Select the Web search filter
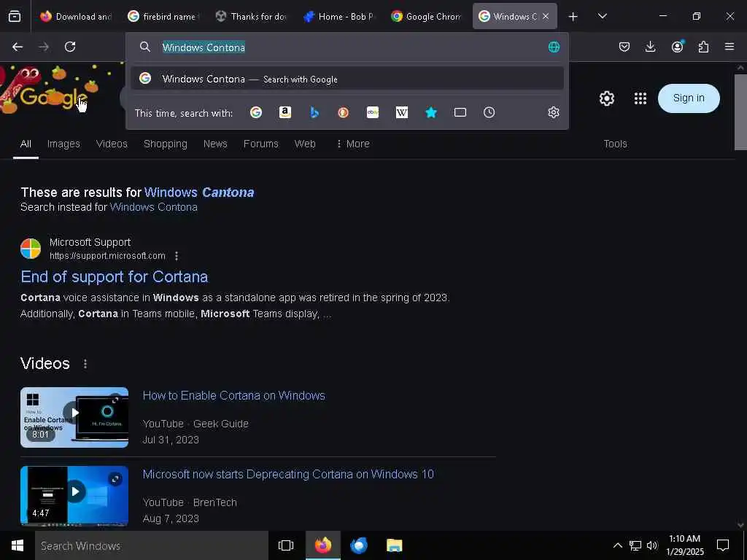 (305, 144)
